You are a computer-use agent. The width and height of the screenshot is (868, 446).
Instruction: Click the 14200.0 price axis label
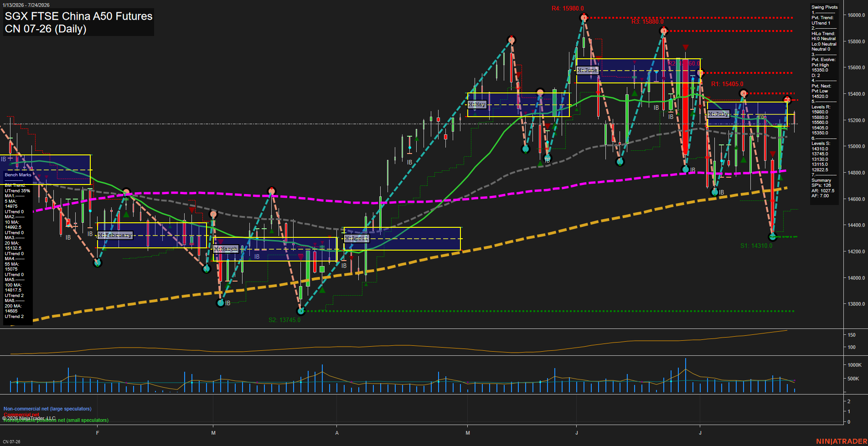click(856, 251)
